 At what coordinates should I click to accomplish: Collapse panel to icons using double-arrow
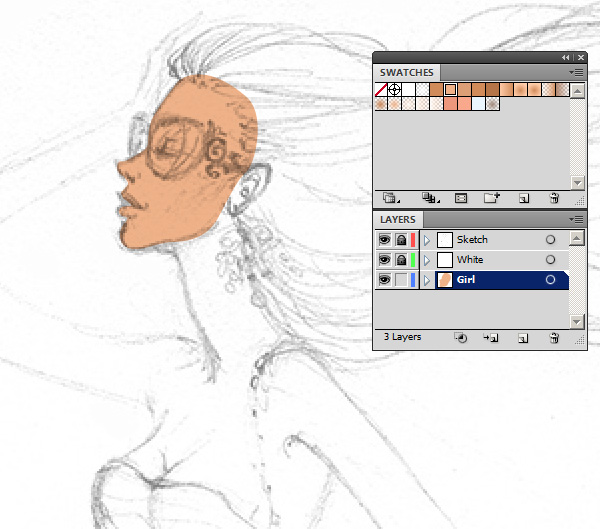point(566,57)
